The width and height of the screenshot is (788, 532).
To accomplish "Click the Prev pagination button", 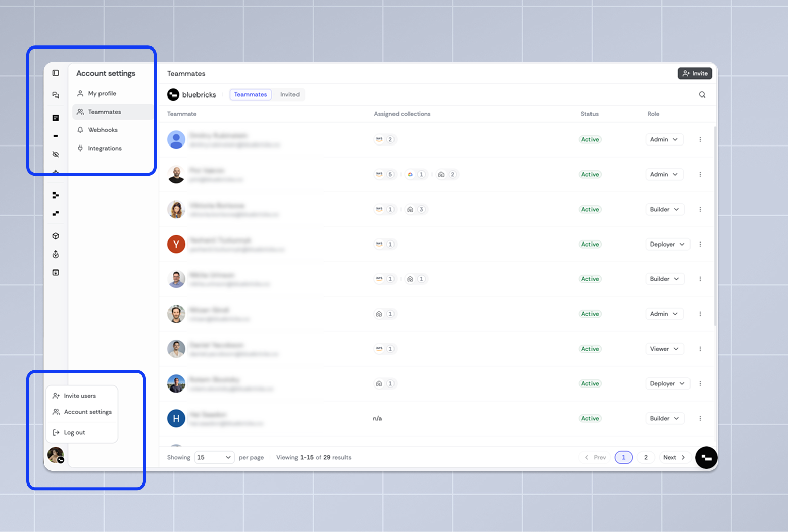I will [595, 457].
